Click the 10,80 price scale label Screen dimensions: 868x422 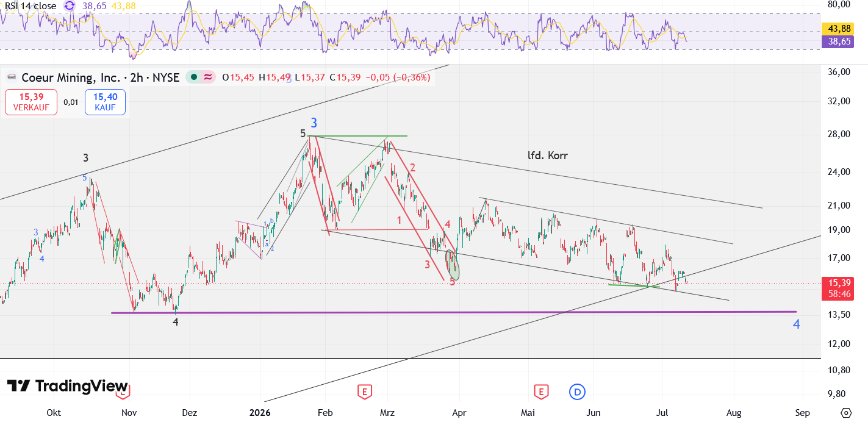(839, 370)
